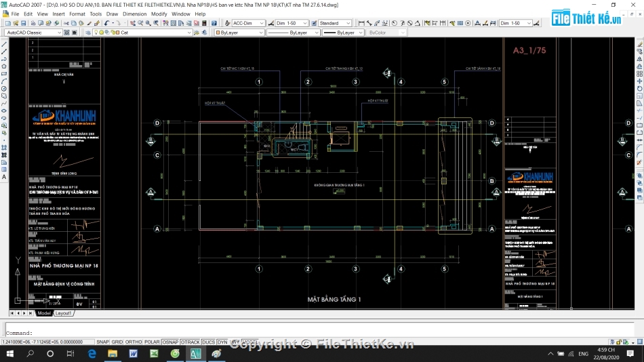Open Excel from the taskbar
The height and width of the screenshot is (362, 644).
point(154,353)
